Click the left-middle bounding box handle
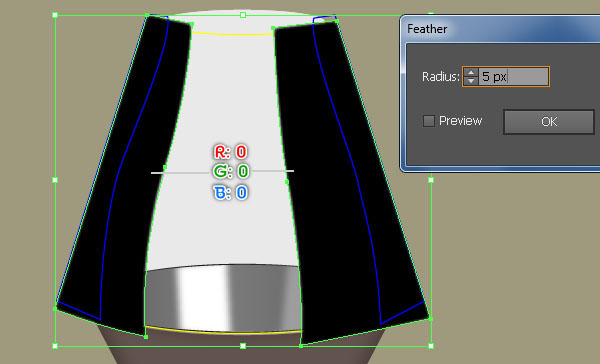The image size is (600, 364). pos(55,180)
